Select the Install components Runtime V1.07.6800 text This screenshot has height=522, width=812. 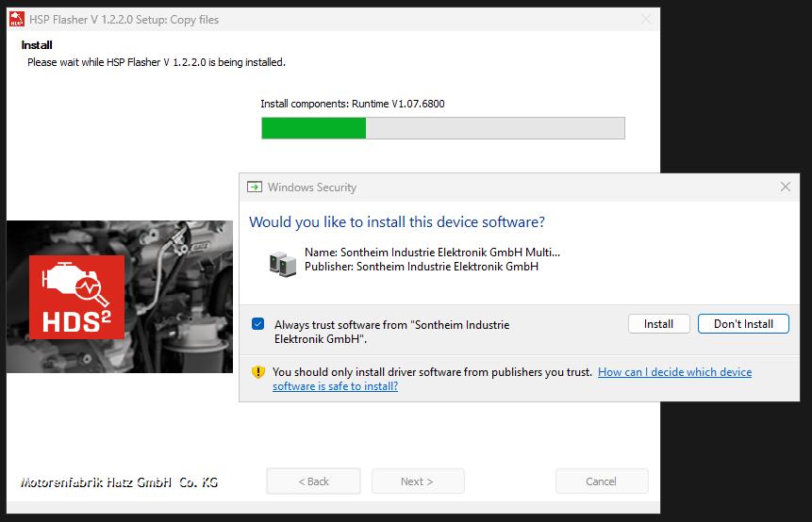(353, 104)
